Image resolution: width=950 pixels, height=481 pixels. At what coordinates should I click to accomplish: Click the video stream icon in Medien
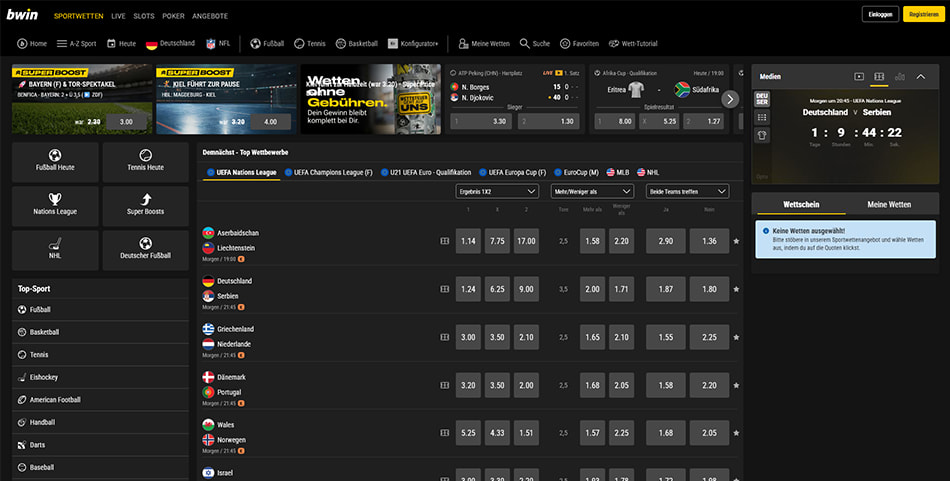click(x=859, y=77)
